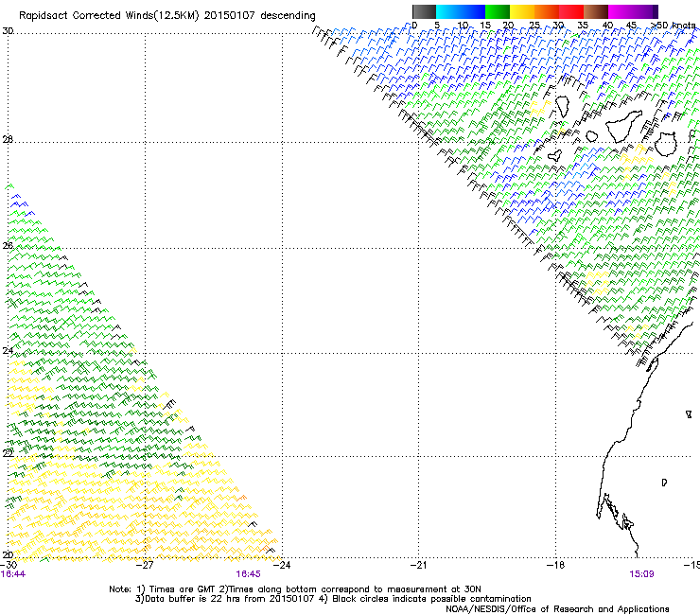Click the 'Times are GMT' note text
The image size is (700, 615).
[183, 589]
